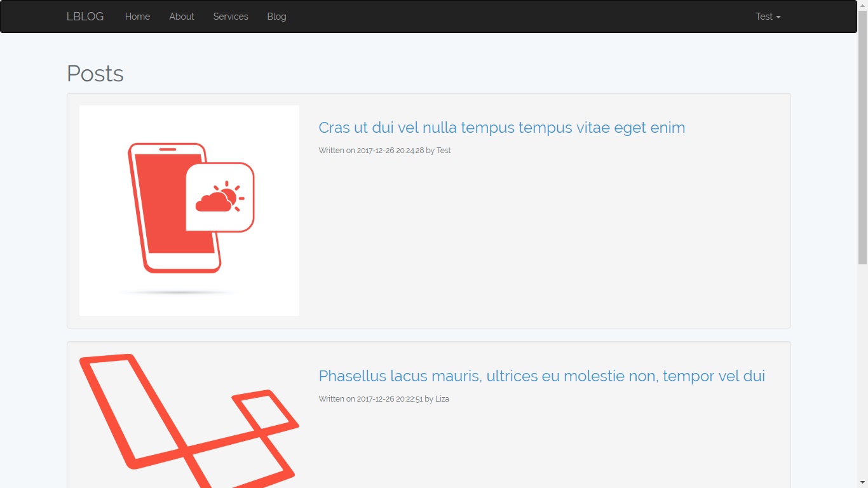Go to the Home nav item
Image resolution: width=868 pixels, height=488 pixels.
(137, 17)
